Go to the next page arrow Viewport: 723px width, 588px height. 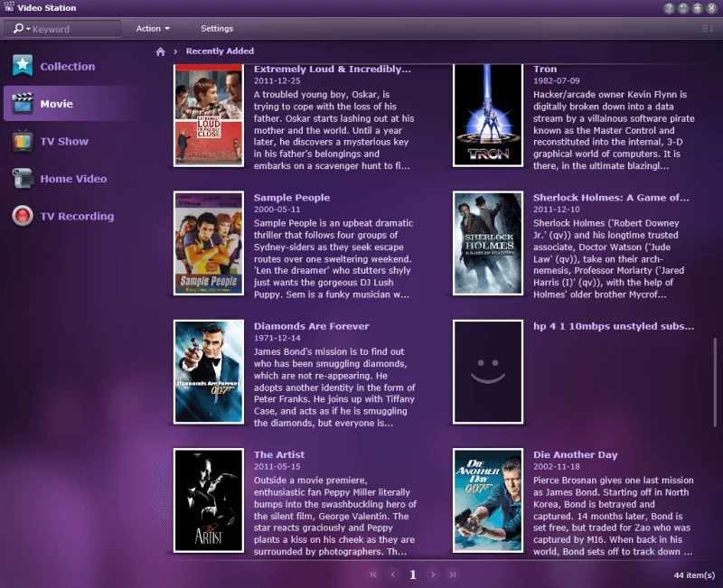click(x=433, y=574)
